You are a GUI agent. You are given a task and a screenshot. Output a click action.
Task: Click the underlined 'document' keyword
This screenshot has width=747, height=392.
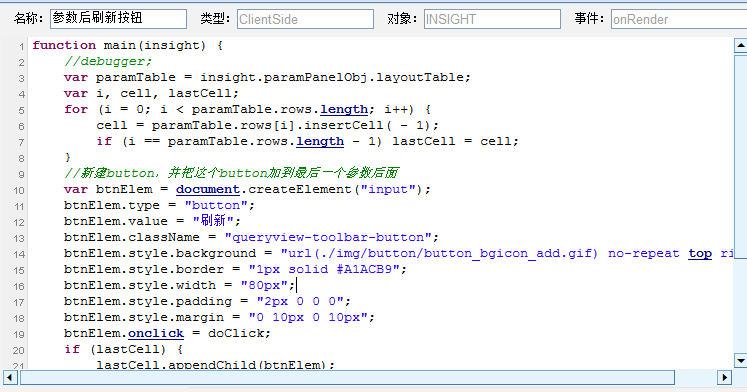(x=208, y=190)
